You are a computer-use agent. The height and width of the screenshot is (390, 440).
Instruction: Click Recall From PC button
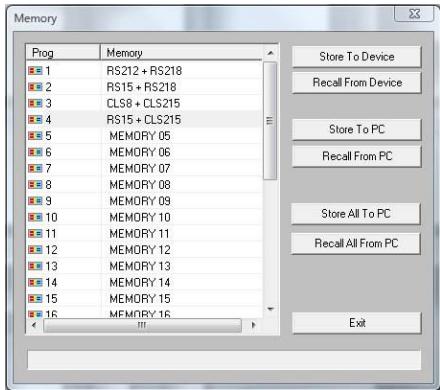coord(357,156)
